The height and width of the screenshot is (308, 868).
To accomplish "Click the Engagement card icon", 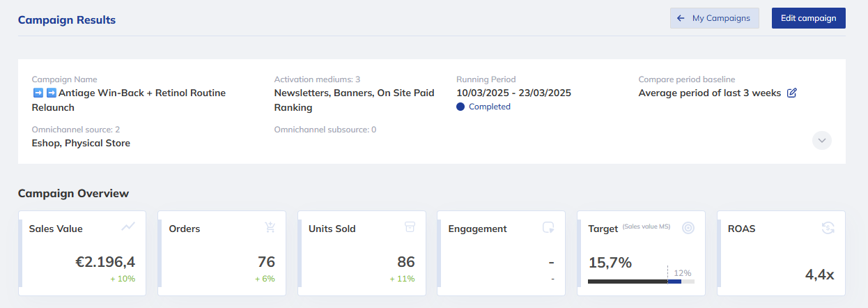I will point(549,228).
